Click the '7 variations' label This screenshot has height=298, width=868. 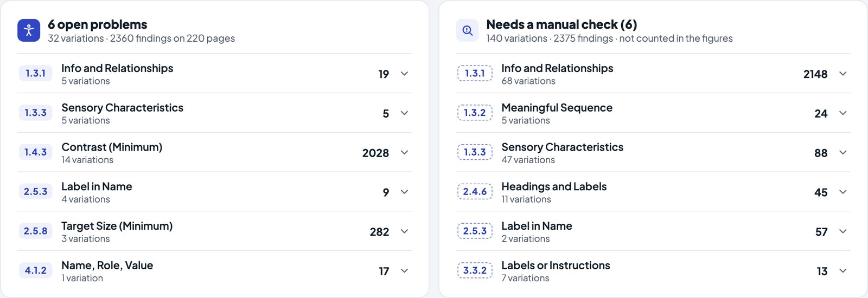[x=525, y=278]
